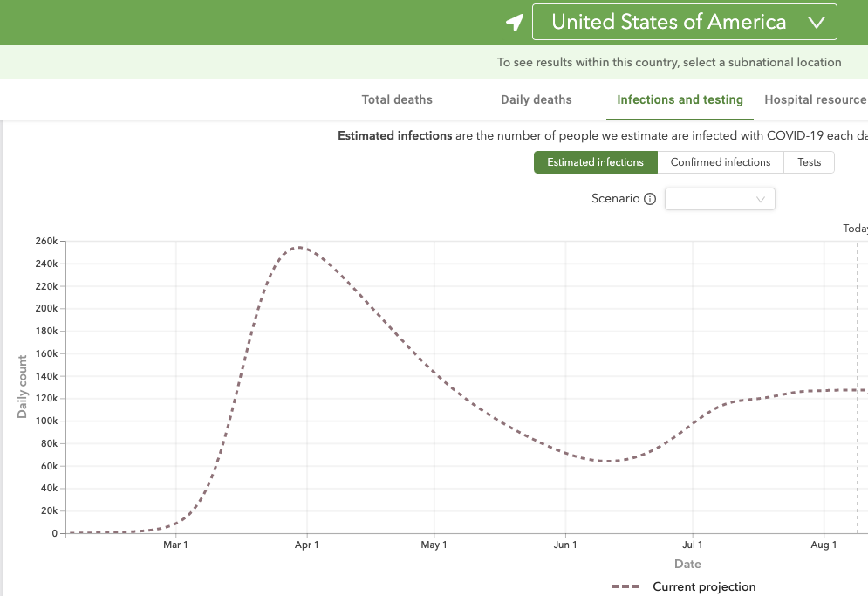This screenshot has width=868, height=596.
Task: Expand the Scenario dropdown
Action: pos(720,199)
